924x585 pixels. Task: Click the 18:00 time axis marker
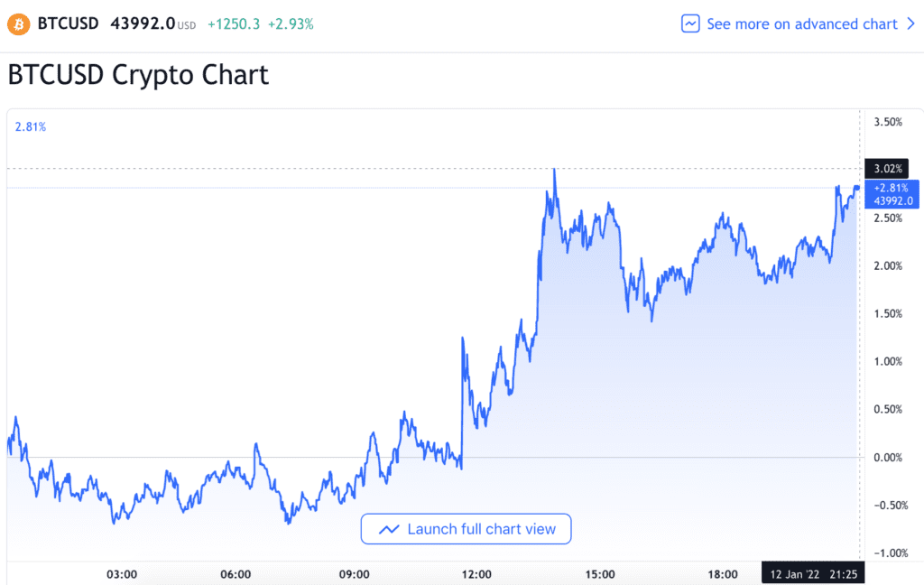coord(723,573)
